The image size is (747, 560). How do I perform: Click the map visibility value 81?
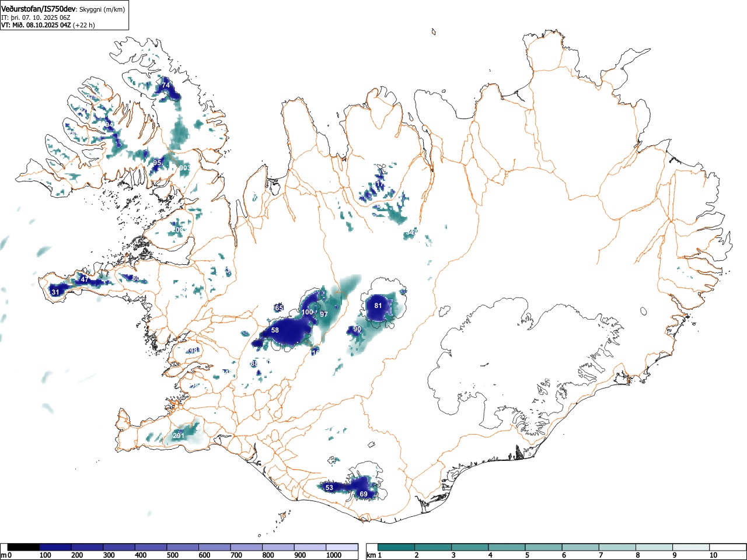tap(378, 306)
